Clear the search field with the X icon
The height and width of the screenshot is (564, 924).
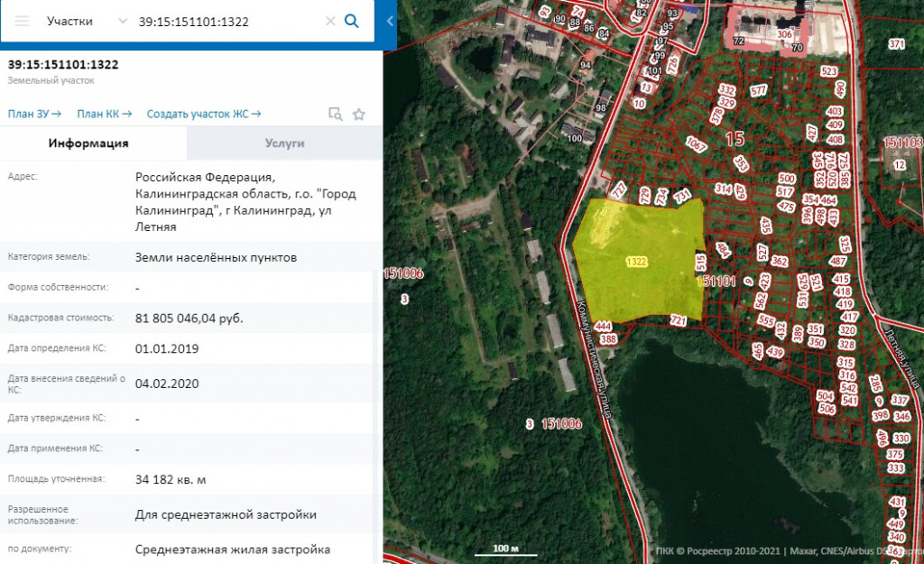pyautogui.click(x=330, y=22)
